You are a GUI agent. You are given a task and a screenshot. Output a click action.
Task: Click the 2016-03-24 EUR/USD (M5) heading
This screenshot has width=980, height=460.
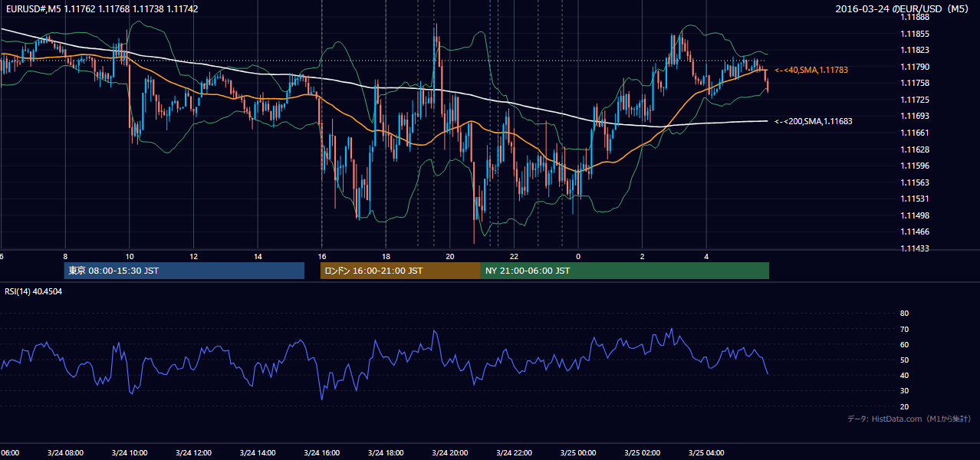903,9
